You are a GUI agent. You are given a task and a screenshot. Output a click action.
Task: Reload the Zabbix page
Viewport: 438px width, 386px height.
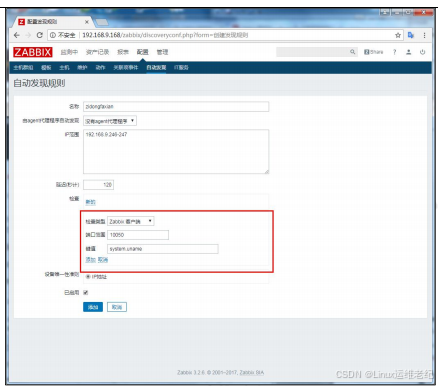pos(40,35)
